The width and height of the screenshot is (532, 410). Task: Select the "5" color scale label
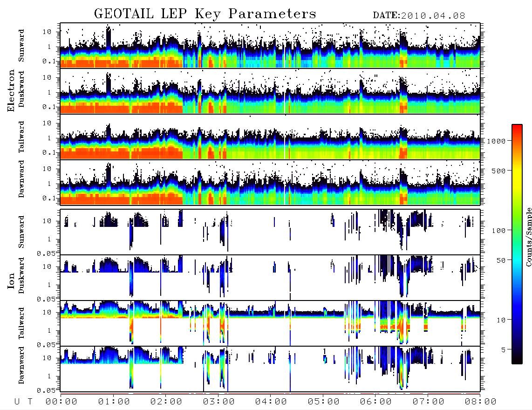coord(503,350)
